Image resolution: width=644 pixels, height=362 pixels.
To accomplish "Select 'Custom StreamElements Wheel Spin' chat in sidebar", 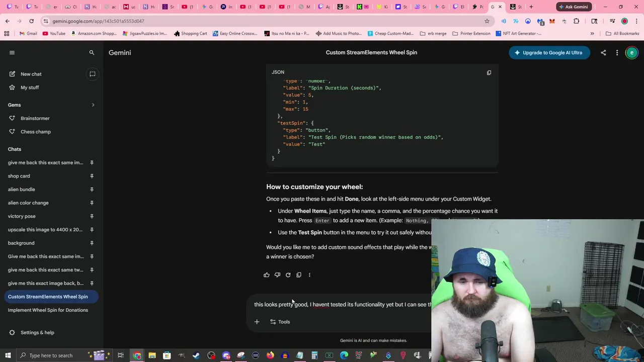I will [48, 297].
